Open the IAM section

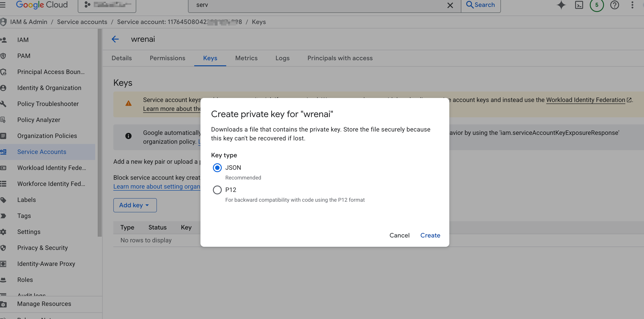click(23, 40)
